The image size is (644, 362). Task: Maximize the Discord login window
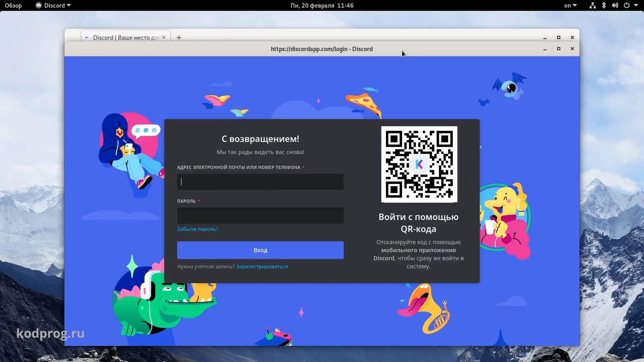(558, 49)
